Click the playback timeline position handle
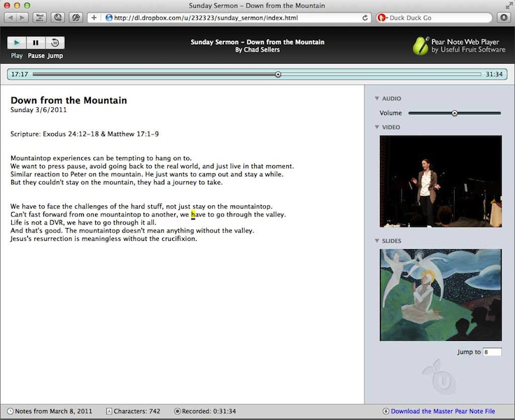Viewport: 515px width, 420px height. pos(278,74)
